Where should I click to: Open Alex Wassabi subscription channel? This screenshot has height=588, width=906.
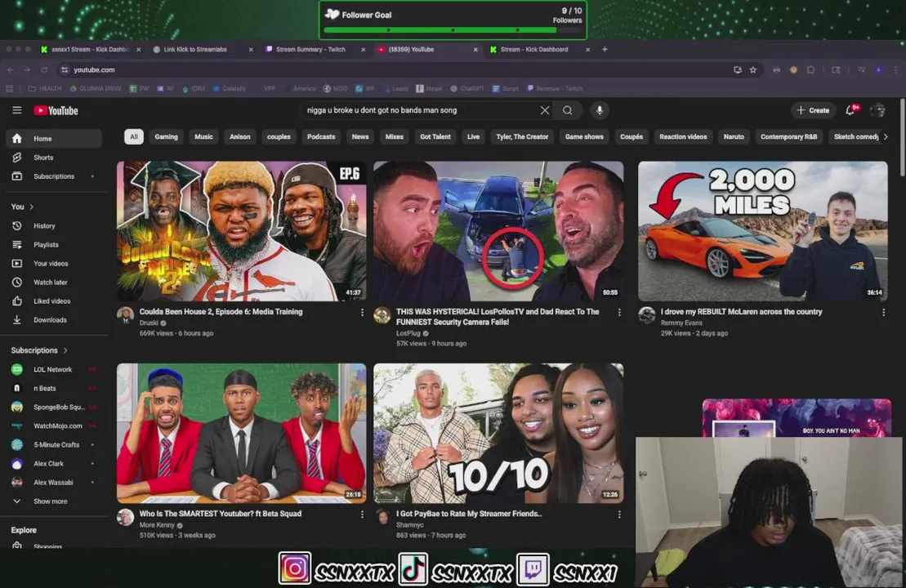coord(54,483)
